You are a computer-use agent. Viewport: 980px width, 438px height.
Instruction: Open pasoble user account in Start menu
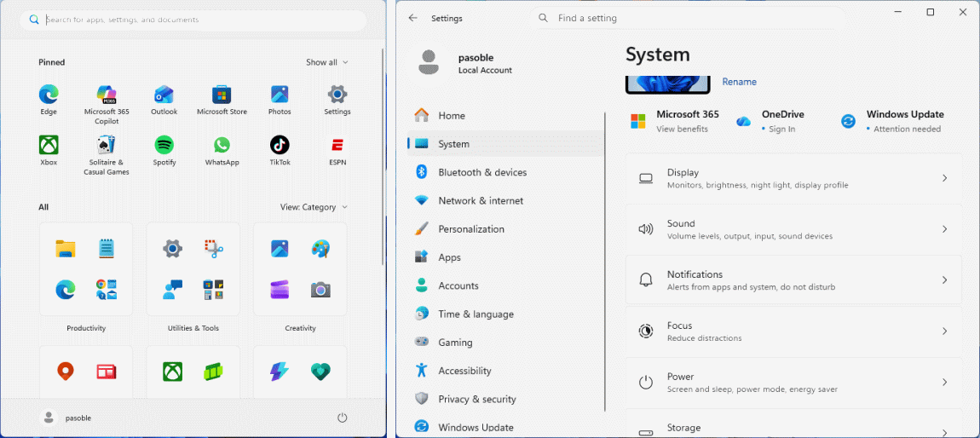pyautogui.click(x=65, y=418)
